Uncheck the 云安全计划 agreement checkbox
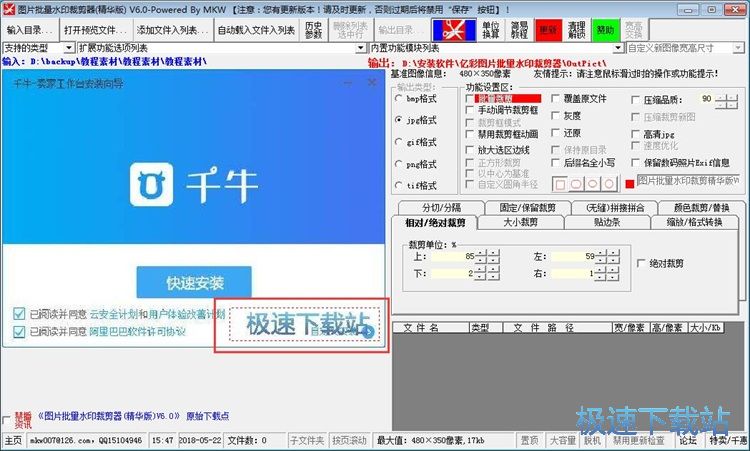The width and height of the screenshot is (750, 451). coord(19,314)
